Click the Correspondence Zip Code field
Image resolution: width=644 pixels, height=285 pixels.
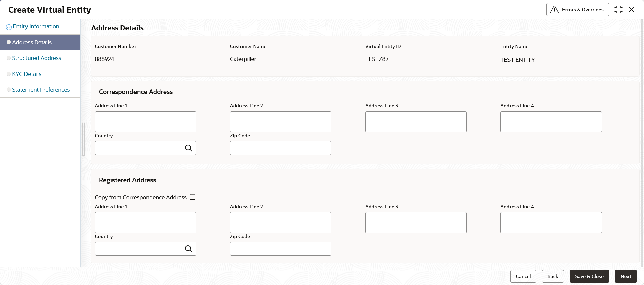tap(281, 148)
